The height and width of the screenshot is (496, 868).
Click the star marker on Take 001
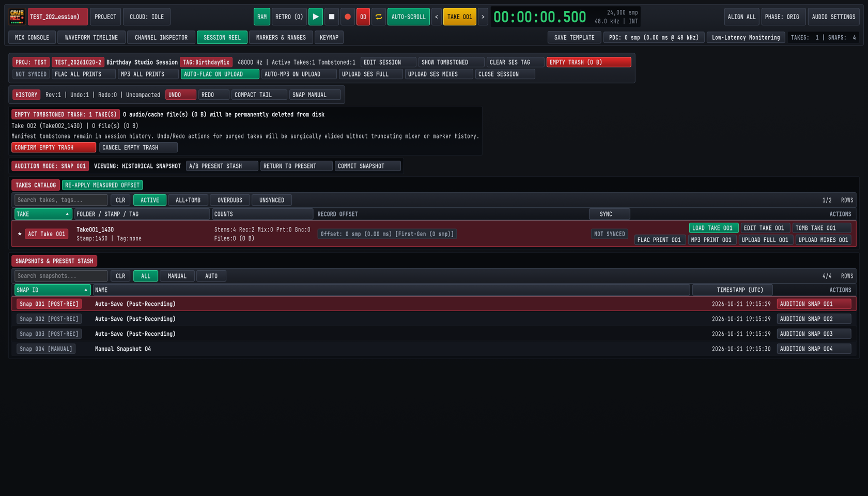(20, 234)
